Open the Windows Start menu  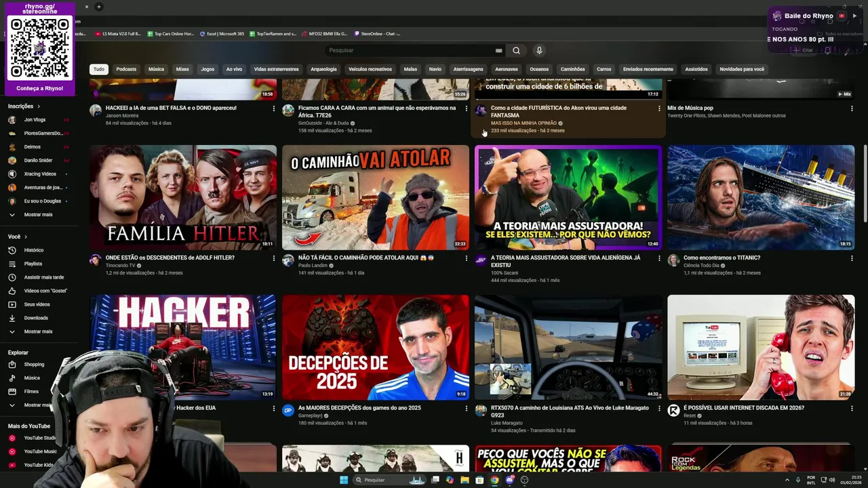[344, 480]
